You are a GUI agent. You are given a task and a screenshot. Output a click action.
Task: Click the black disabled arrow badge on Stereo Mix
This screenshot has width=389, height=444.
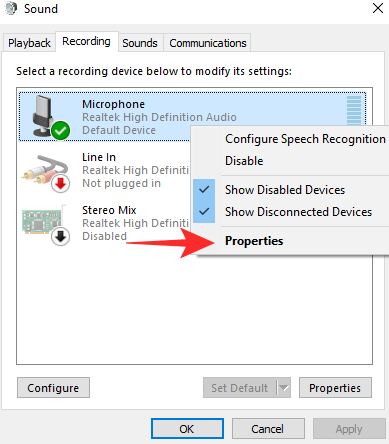point(60,237)
